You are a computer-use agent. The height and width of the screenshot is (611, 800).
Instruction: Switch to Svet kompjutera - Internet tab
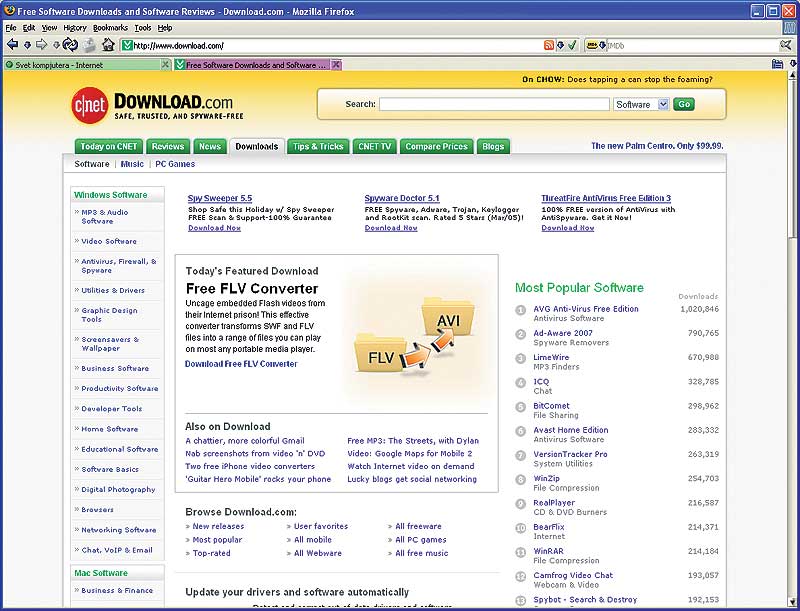[83, 65]
